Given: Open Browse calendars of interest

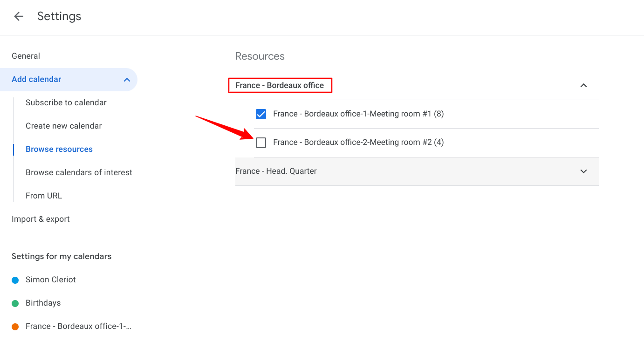Looking at the screenshot, I should click(79, 172).
